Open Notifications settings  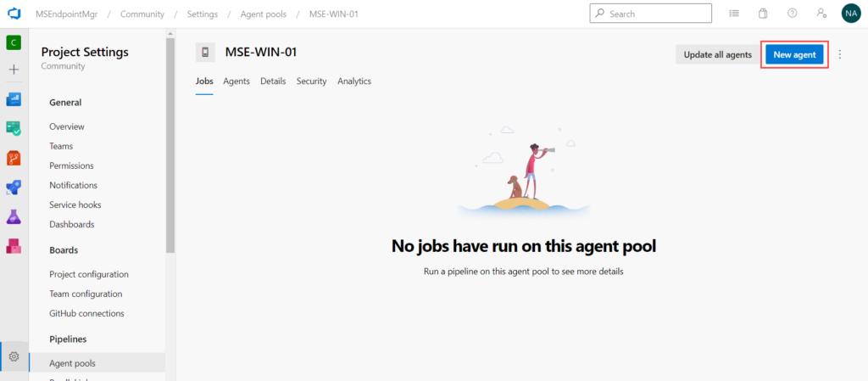click(73, 185)
